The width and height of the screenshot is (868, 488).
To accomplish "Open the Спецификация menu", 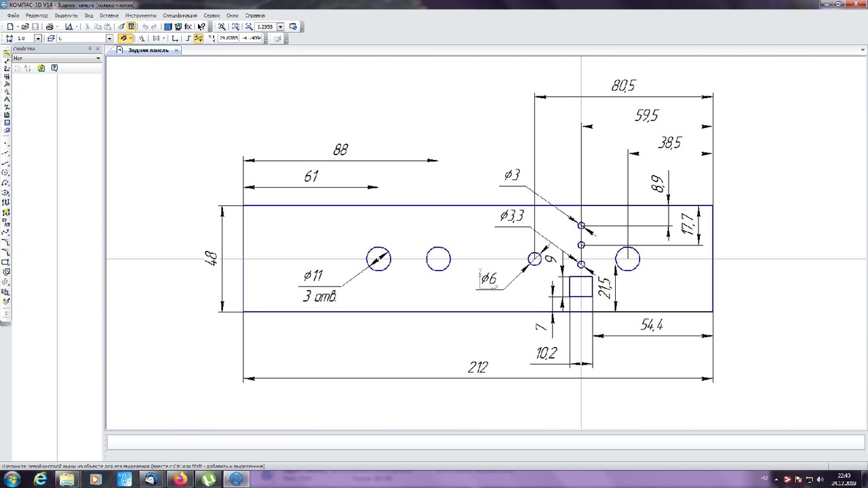I will point(180,15).
